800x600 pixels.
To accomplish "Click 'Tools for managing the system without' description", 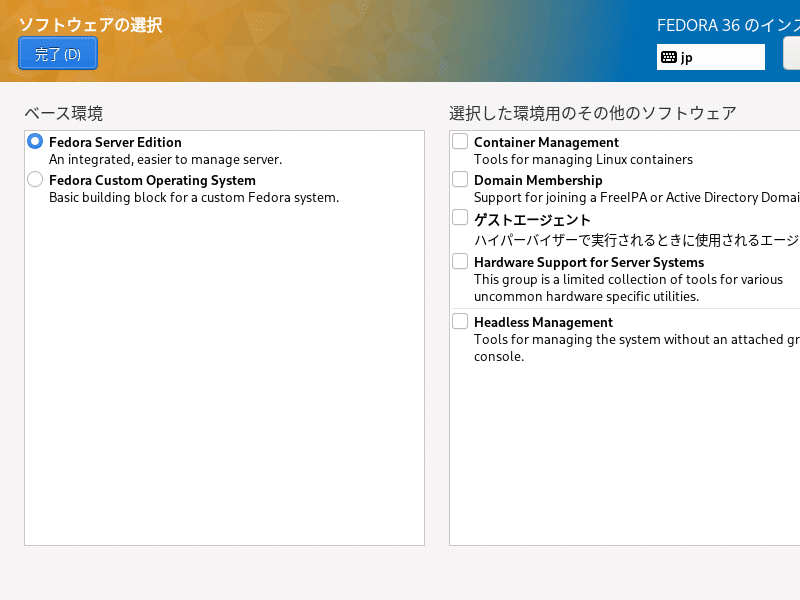I will [x=637, y=348].
